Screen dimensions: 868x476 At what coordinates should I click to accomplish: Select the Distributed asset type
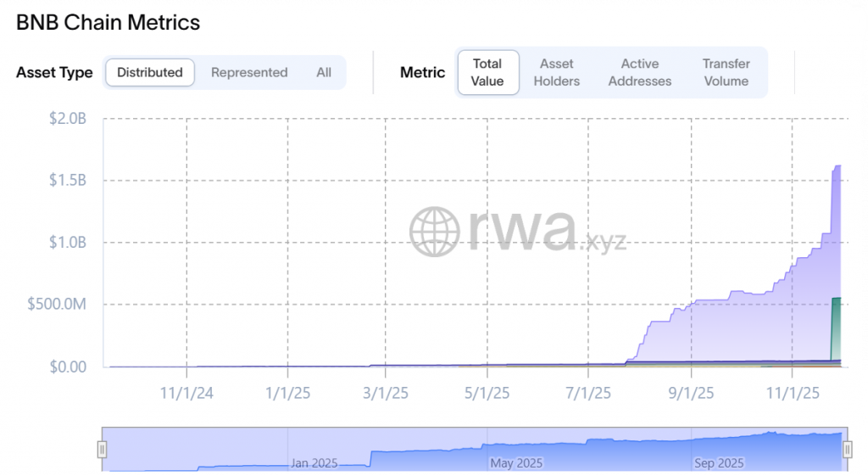pos(149,73)
